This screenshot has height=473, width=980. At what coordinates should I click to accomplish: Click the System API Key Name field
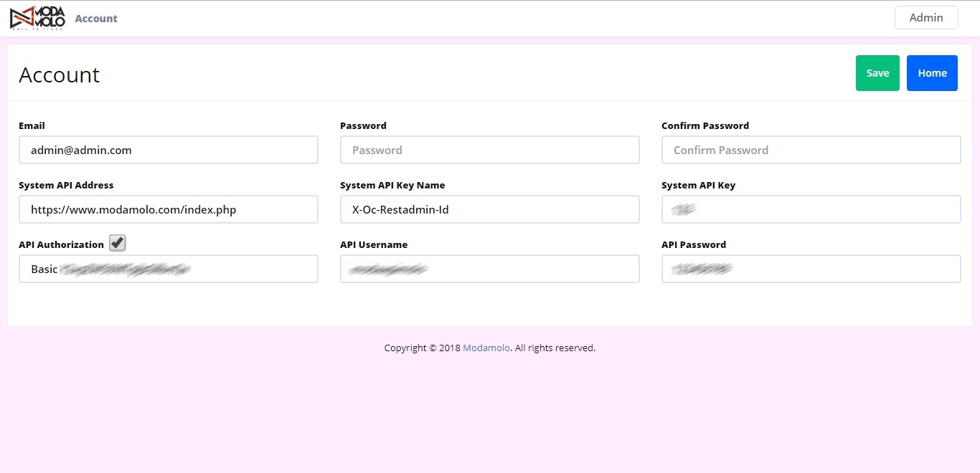[x=489, y=210]
